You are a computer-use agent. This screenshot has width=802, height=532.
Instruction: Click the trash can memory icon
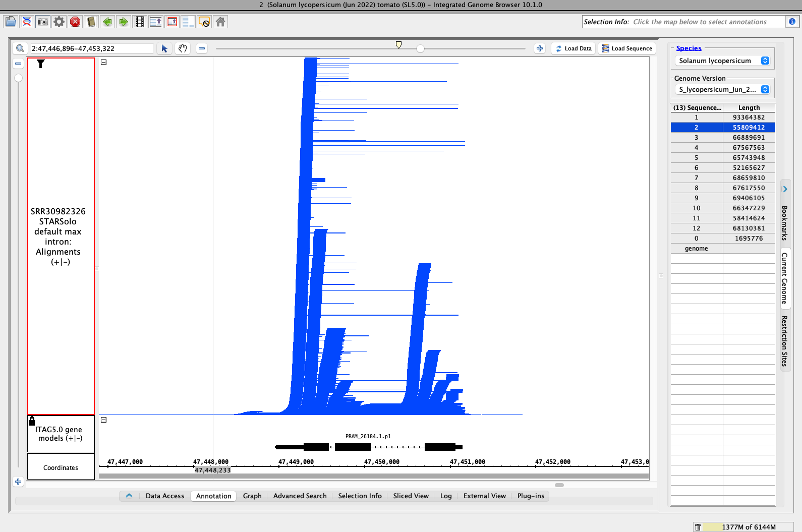coord(698,527)
